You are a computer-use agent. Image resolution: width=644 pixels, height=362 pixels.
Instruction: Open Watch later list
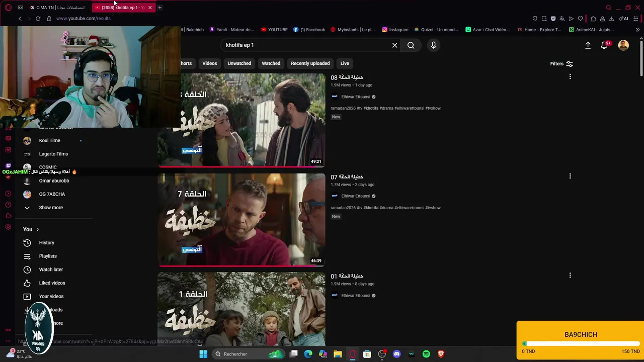(x=51, y=269)
